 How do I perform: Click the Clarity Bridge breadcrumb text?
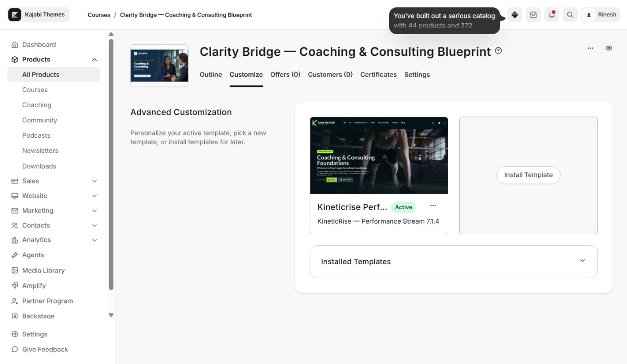186,15
